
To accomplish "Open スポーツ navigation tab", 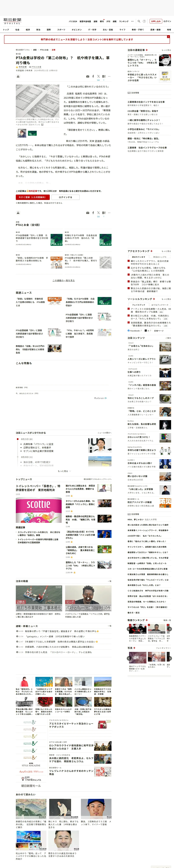I will (61, 30).
